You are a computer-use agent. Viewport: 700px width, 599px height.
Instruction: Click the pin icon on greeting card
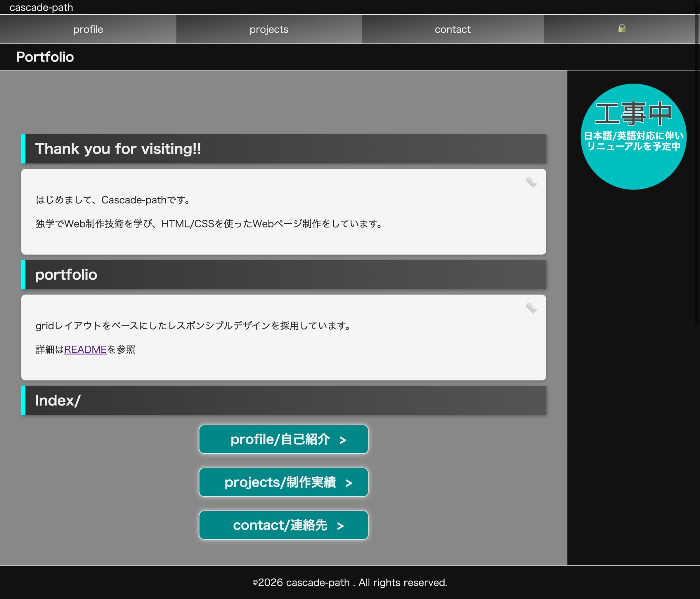(x=531, y=182)
